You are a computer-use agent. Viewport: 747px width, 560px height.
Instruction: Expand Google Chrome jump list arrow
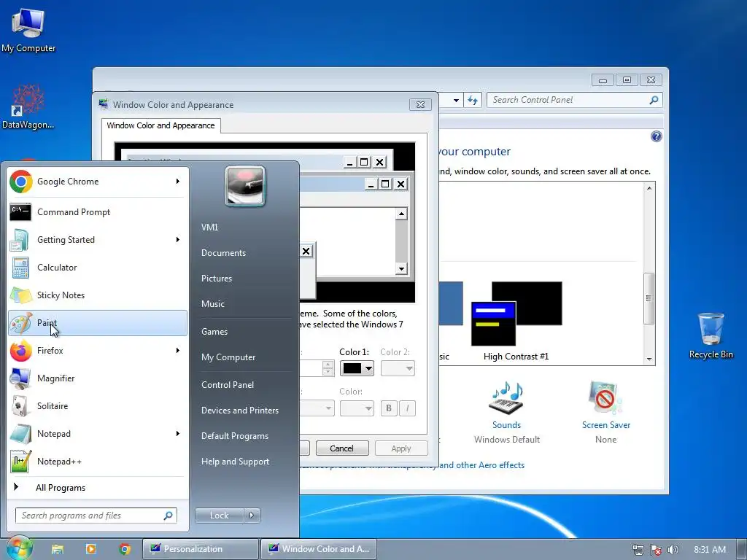click(178, 182)
